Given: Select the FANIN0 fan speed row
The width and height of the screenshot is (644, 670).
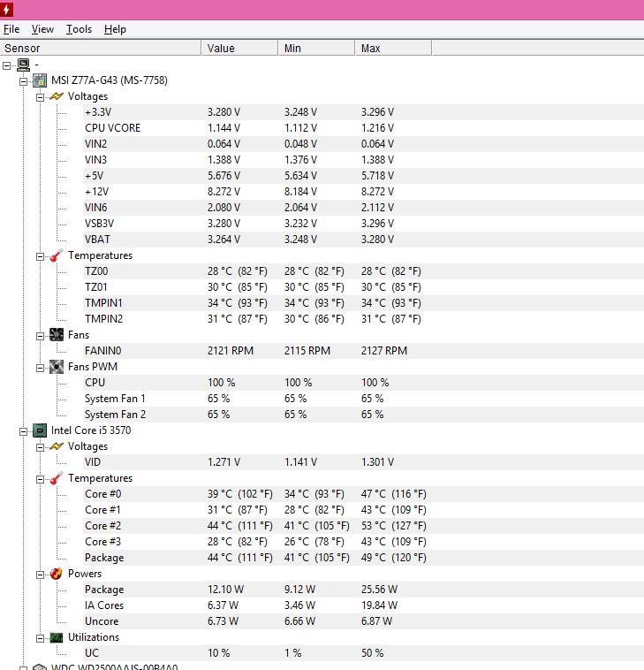Looking at the screenshot, I should [363, 351].
